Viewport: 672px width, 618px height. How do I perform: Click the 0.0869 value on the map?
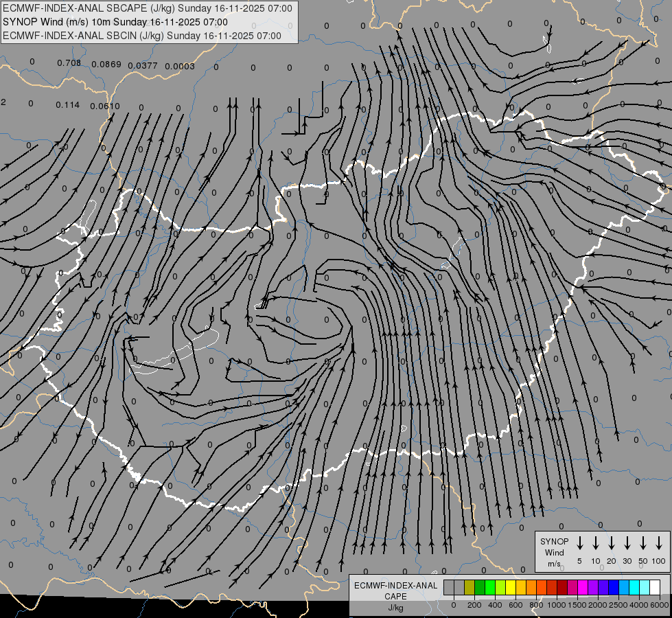[106, 65]
